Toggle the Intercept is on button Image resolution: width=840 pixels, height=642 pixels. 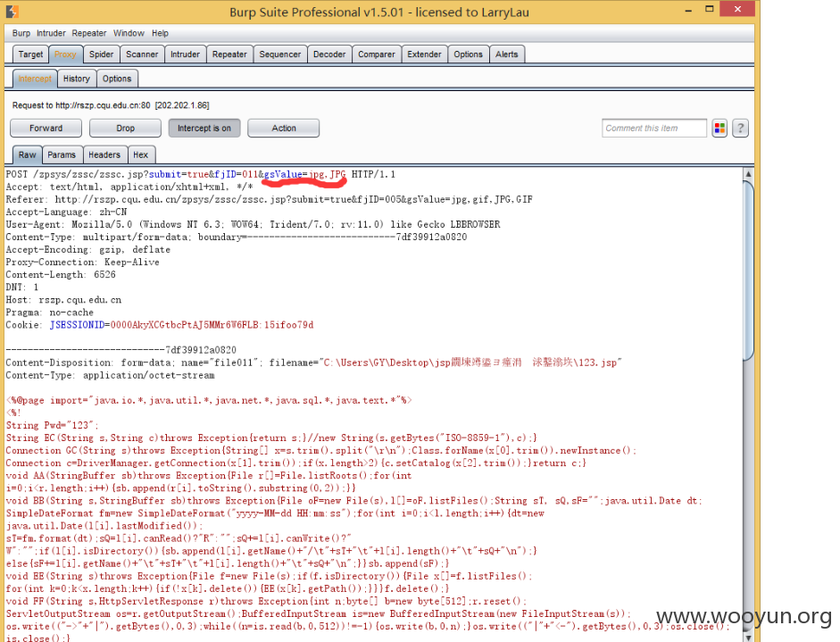204,128
